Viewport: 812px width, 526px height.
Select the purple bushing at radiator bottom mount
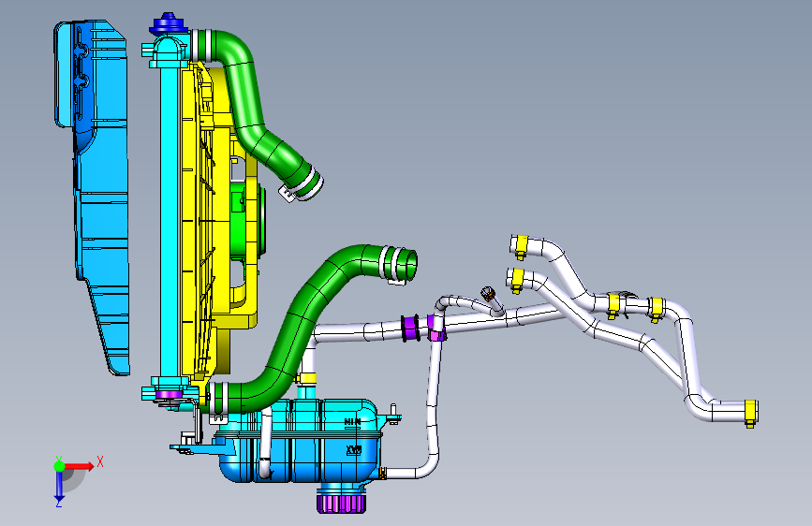coord(168,396)
